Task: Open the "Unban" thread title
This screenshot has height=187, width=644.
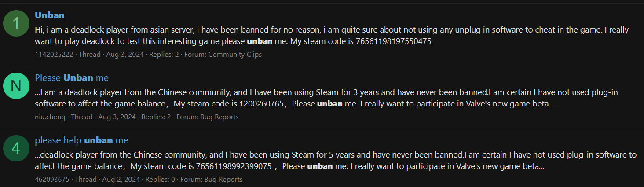Action: (50, 15)
